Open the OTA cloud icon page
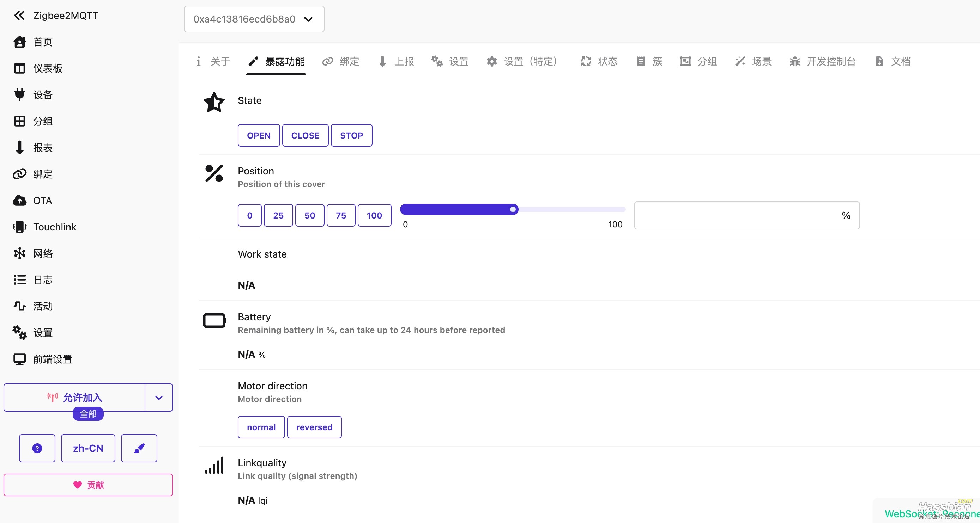The image size is (980, 523). tap(20, 201)
